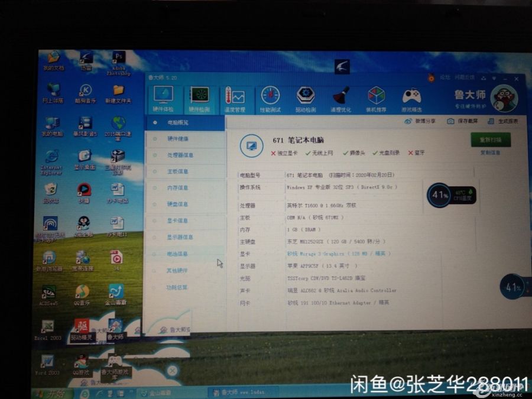The height and width of the screenshot is (399, 532).
Task: Open QQ音乐 desktop shortcut
Action: [x=82, y=295]
